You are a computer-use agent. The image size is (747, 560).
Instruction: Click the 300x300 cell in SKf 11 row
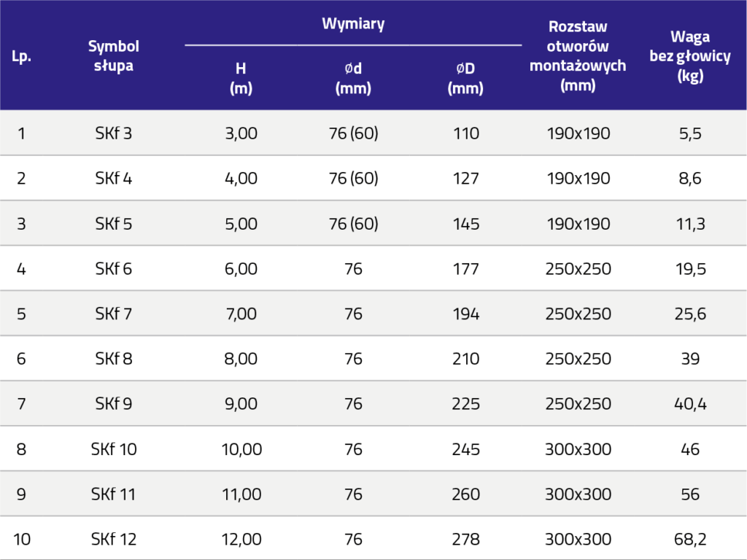coord(578,495)
